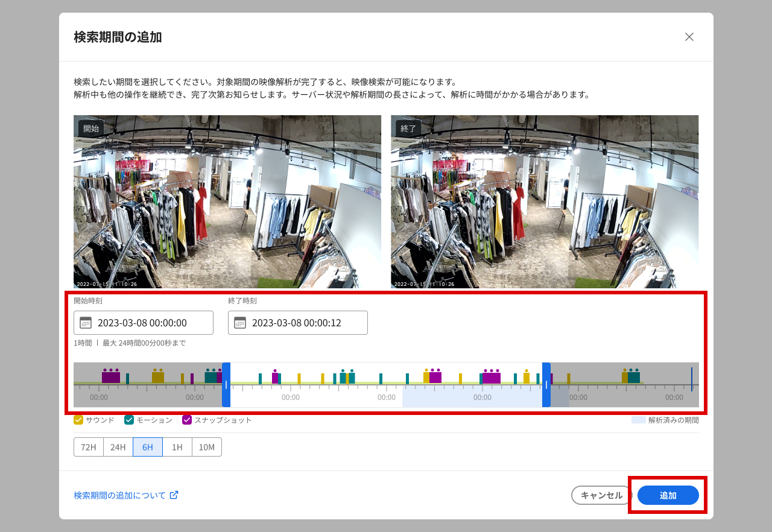The image size is (772, 532).
Task: Click the thin blue current-time marker on timeline
Action: click(x=692, y=379)
